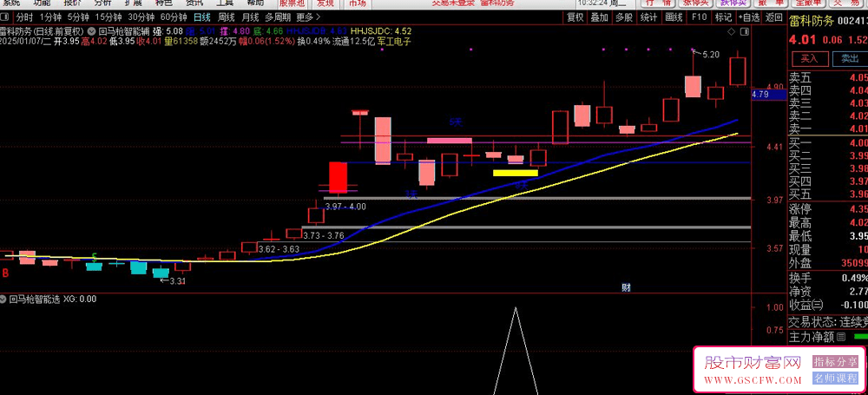
Task: Click the 市场 market button
Action: click(358, 3)
